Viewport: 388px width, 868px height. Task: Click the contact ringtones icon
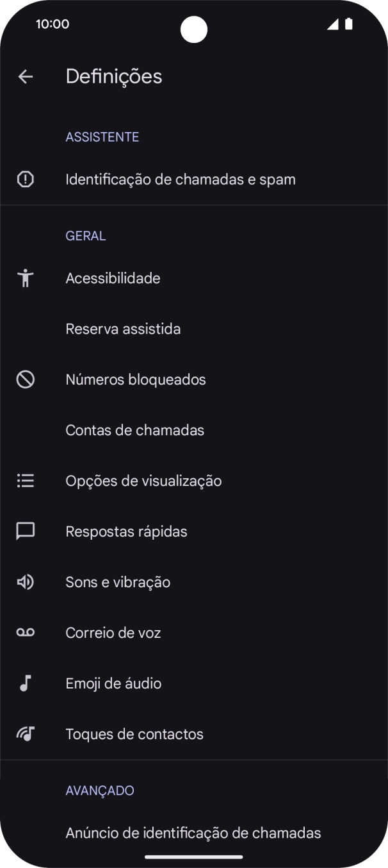pyautogui.click(x=25, y=733)
